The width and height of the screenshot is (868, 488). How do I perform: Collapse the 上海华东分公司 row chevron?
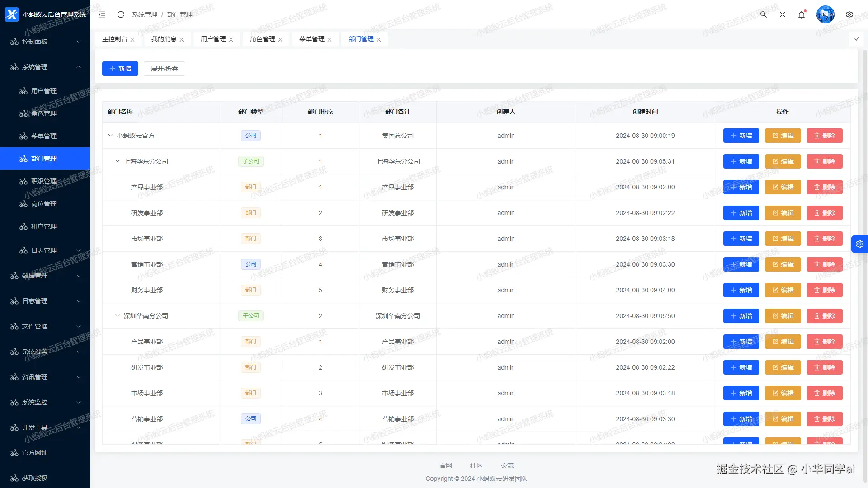pyautogui.click(x=118, y=161)
